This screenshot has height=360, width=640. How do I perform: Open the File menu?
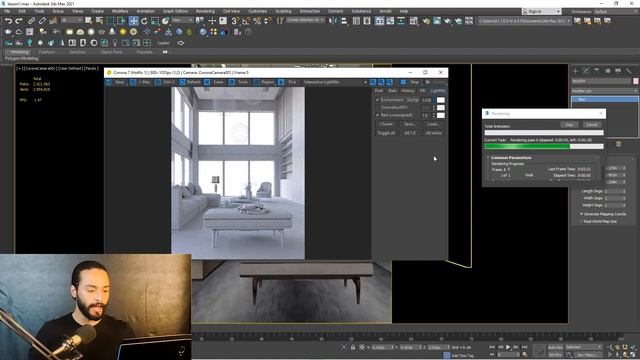(x=7, y=11)
